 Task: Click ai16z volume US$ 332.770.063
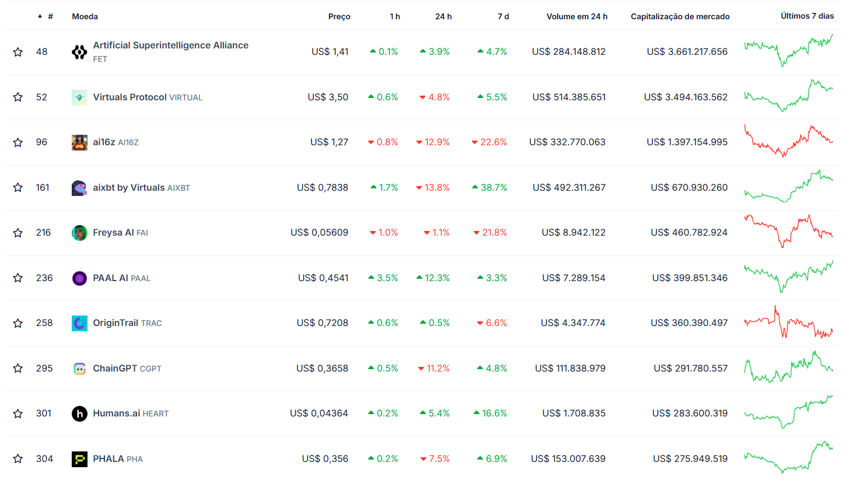click(568, 142)
